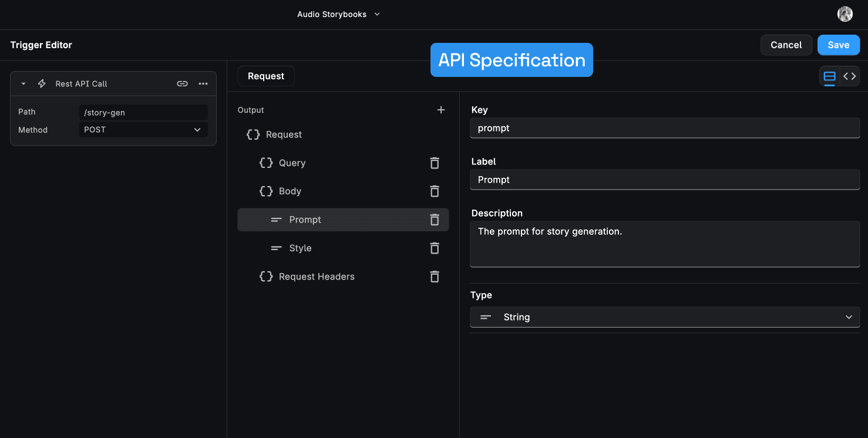
Task: Remove the Style field using trash icon
Action: [435, 248]
